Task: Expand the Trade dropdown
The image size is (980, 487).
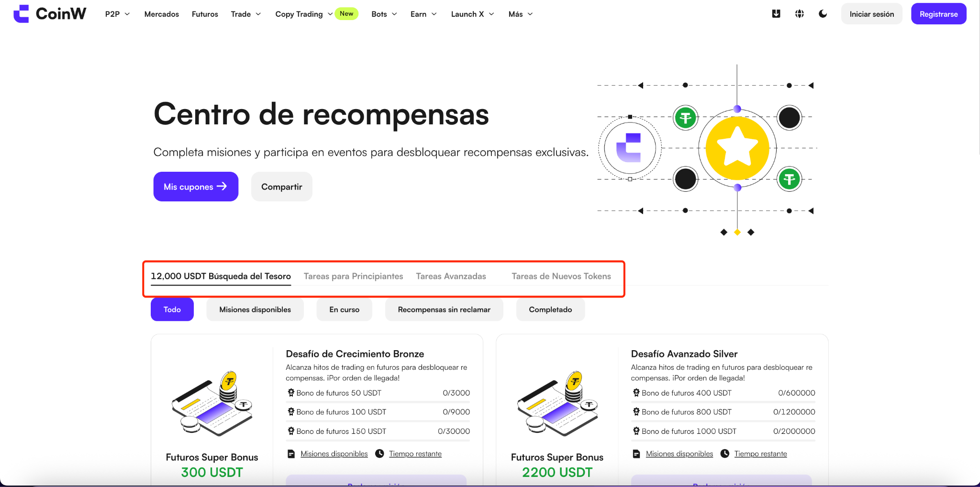Action: tap(245, 14)
